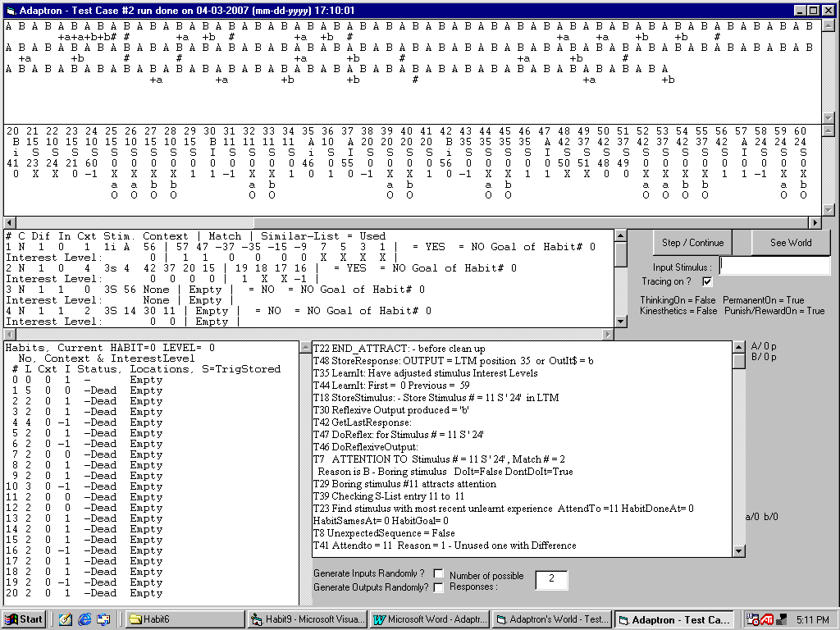
Task: Select trace line 'T35 LearnIt: Have adjusted stimulus Interest Levels'
Action: [x=426, y=373]
